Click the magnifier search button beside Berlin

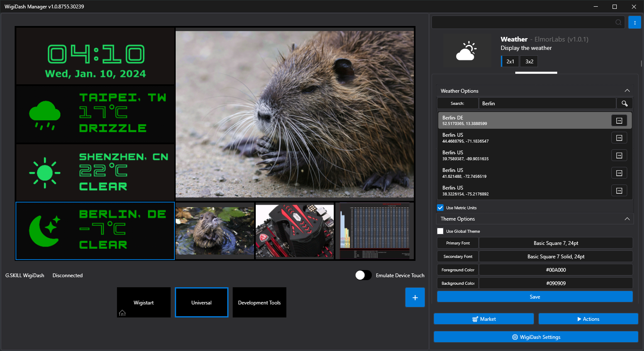pyautogui.click(x=624, y=104)
